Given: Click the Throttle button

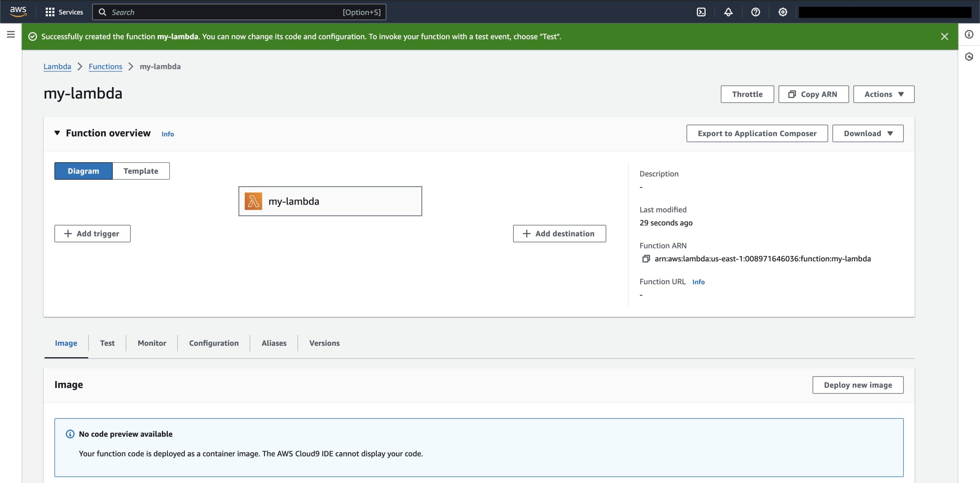Looking at the screenshot, I should point(747,94).
